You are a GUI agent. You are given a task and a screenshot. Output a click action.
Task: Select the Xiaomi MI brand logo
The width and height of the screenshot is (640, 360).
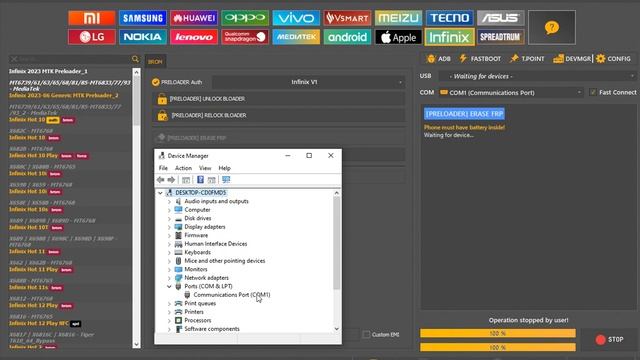tap(92, 18)
